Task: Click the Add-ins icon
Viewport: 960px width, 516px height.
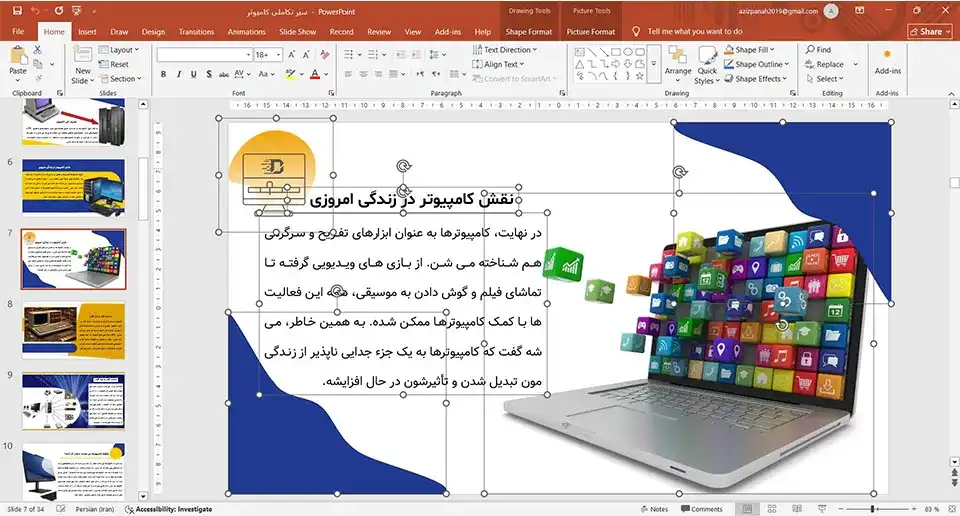Action: tap(887, 61)
